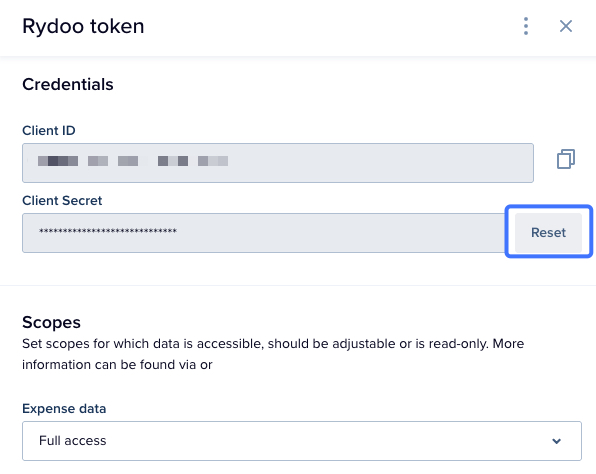Click the masked asterisks secret value

point(108,231)
